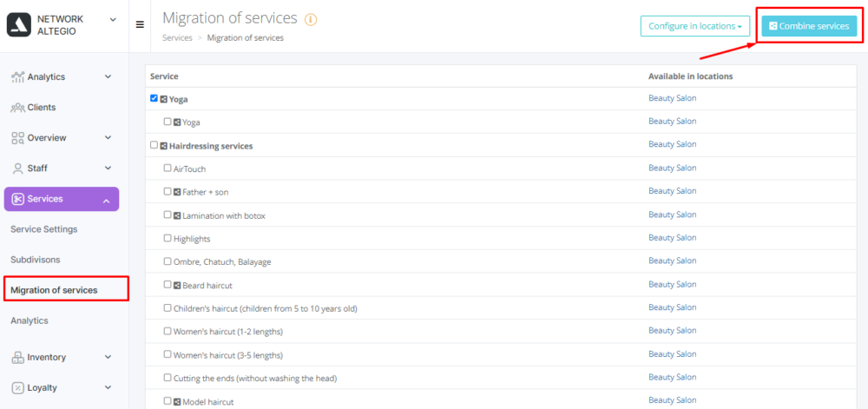Expand the Loyalty section chevron
868x409 pixels.
tap(108, 388)
